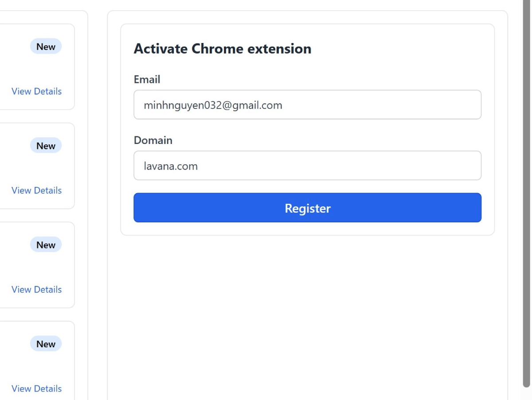Viewport: 532px width, 400px height.
Task: Focus the Email input field
Action: [x=307, y=105]
